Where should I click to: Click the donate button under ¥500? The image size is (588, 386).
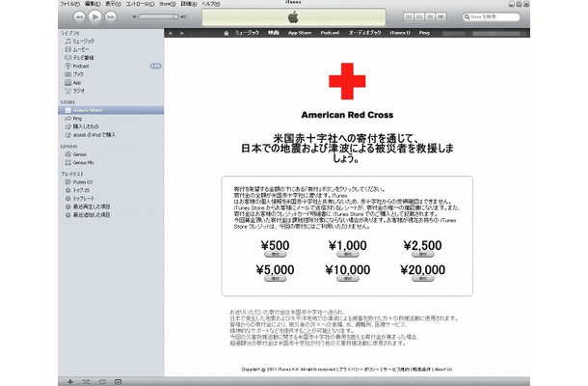tap(276, 255)
